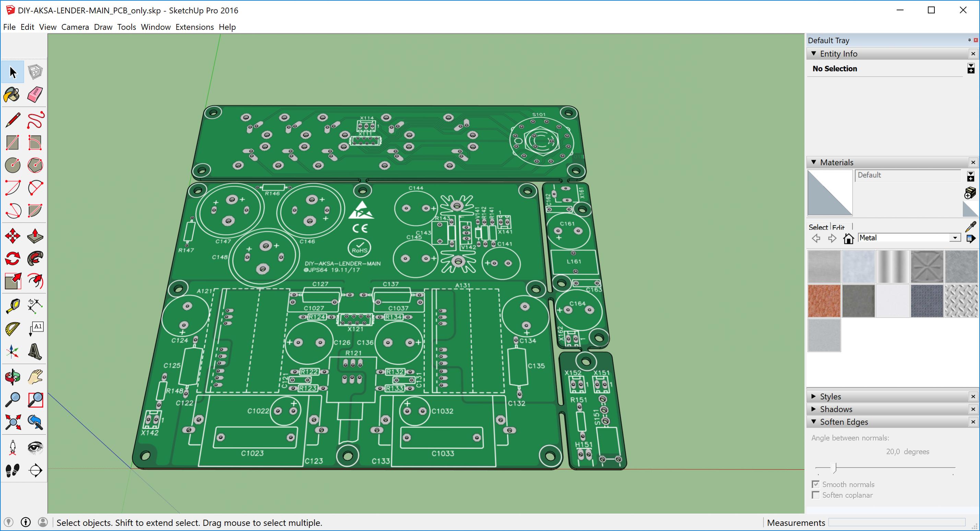Collapse the Entity Info panel
Viewport: 980px width, 531px height.
pos(813,54)
